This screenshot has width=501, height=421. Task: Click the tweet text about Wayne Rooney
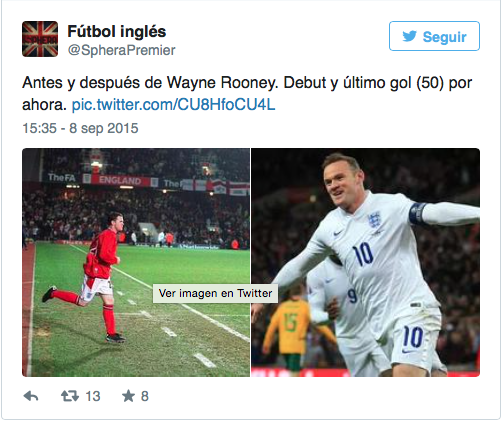247,94
